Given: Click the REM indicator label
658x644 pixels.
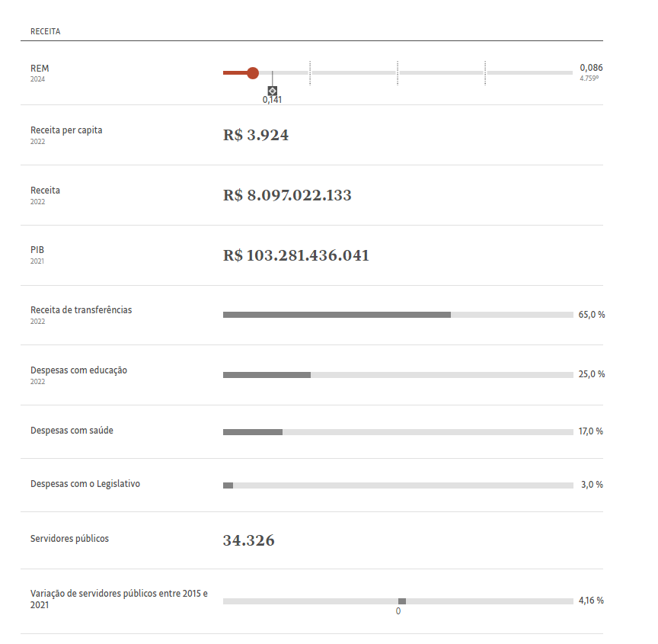Looking at the screenshot, I should point(40,69).
